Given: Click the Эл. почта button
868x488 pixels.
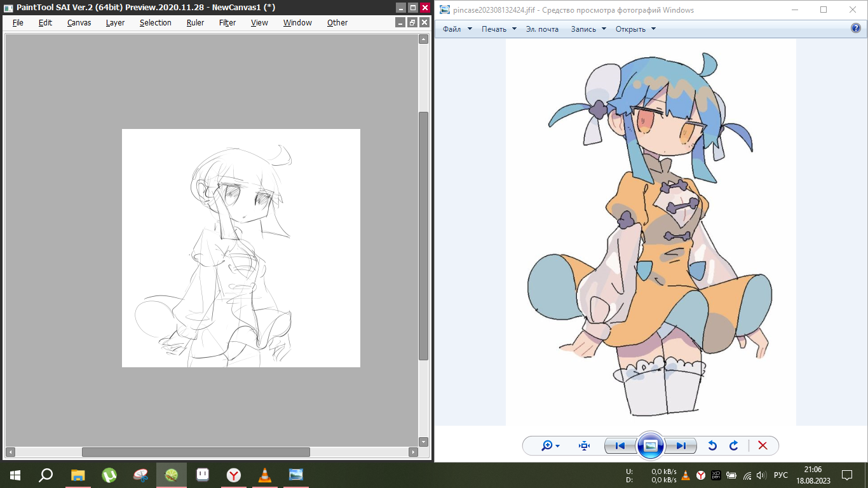Looking at the screenshot, I should coord(542,29).
